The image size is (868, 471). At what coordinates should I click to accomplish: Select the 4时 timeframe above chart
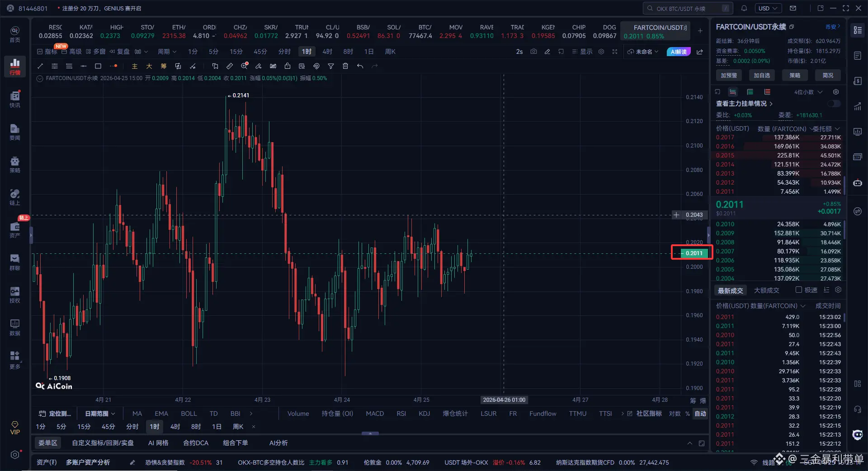coord(327,52)
